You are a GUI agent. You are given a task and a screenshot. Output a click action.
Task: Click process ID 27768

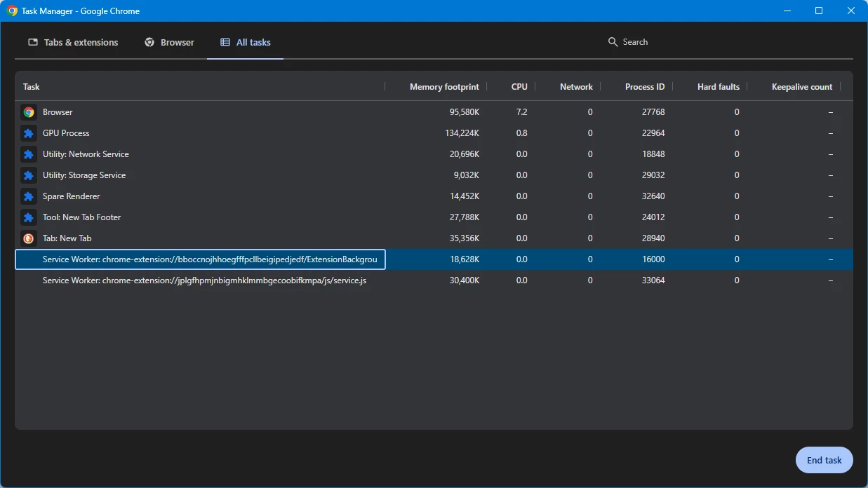pyautogui.click(x=653, y=112)
